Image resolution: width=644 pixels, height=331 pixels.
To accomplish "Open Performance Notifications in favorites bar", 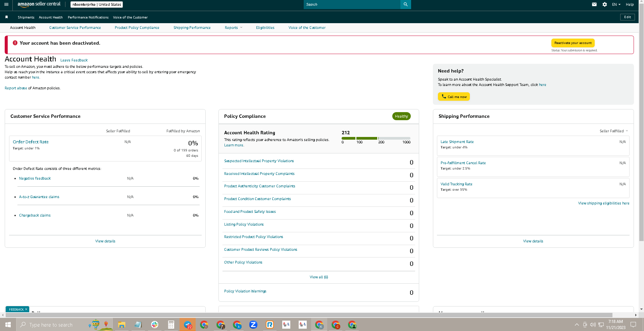I will point(88,17).
